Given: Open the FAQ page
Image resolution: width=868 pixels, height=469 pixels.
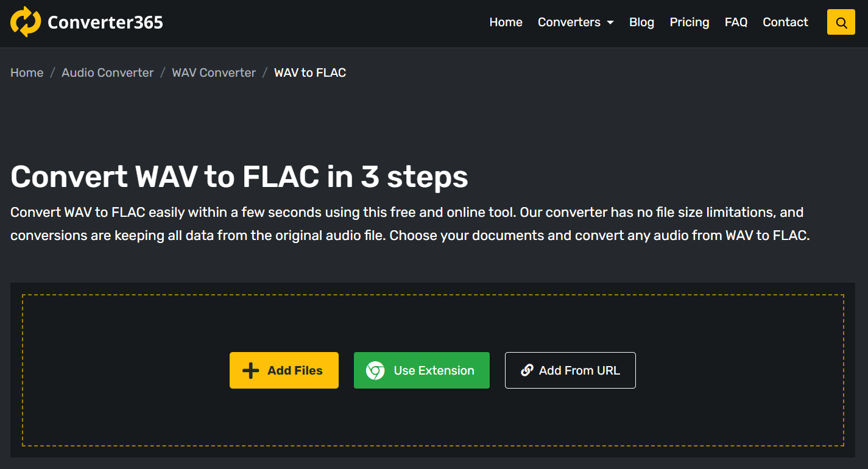Looking at the screenshot, I should (x=736, y=23).
